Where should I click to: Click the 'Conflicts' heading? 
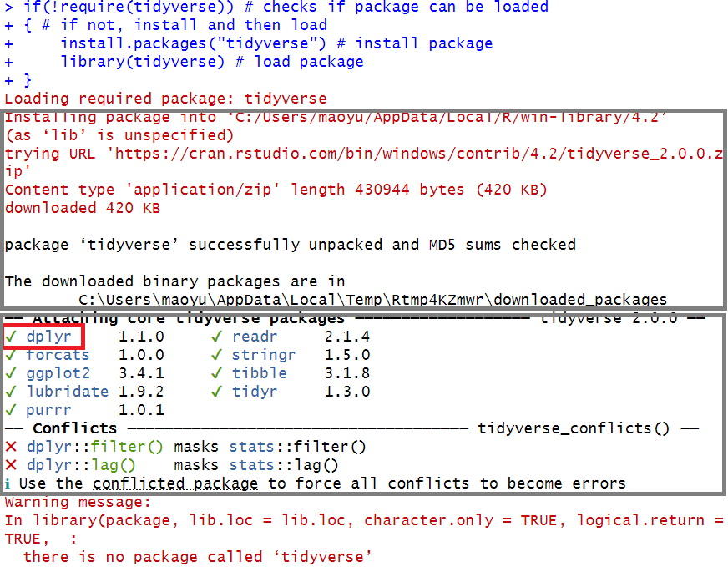point(75,428)
